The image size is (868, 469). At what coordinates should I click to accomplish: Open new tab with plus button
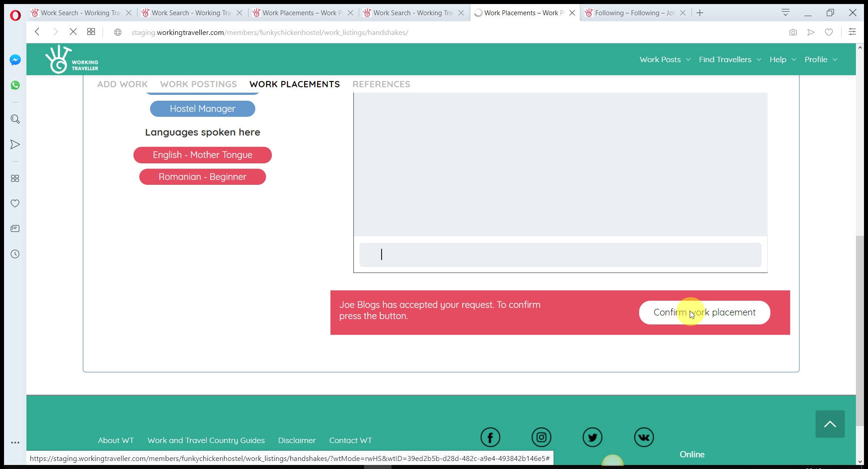[x=700, y=13]
